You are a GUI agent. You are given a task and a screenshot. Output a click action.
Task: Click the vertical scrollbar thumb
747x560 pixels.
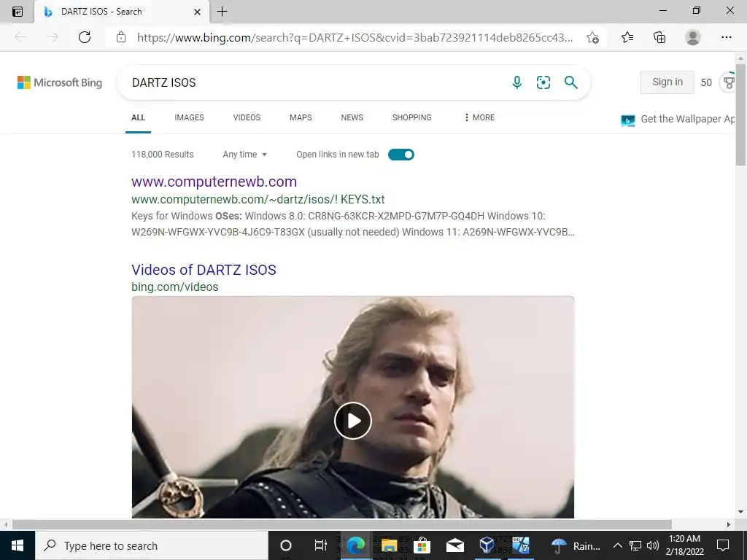click(741, 114)
